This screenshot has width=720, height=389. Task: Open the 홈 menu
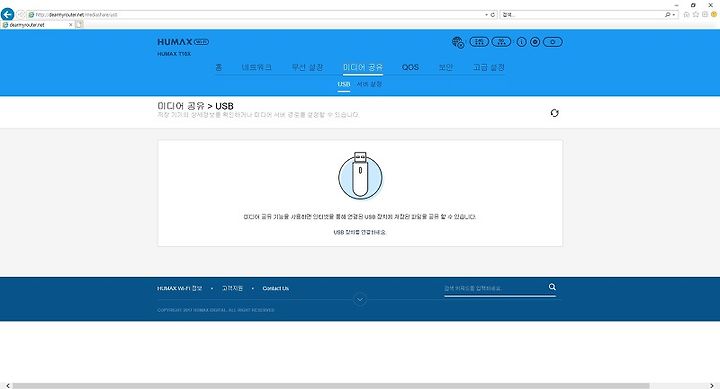[x=219, y=67]
